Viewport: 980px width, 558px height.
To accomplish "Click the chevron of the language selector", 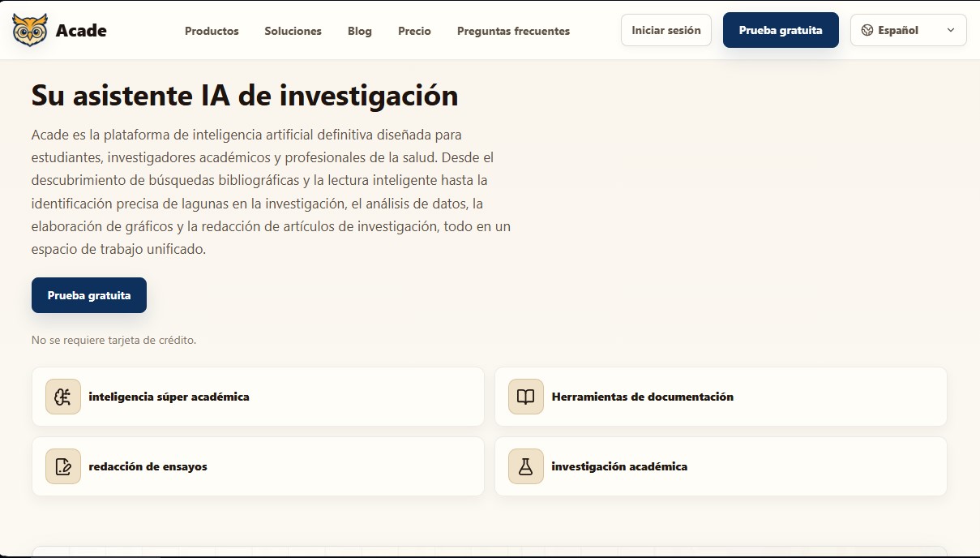I will 951,30.
